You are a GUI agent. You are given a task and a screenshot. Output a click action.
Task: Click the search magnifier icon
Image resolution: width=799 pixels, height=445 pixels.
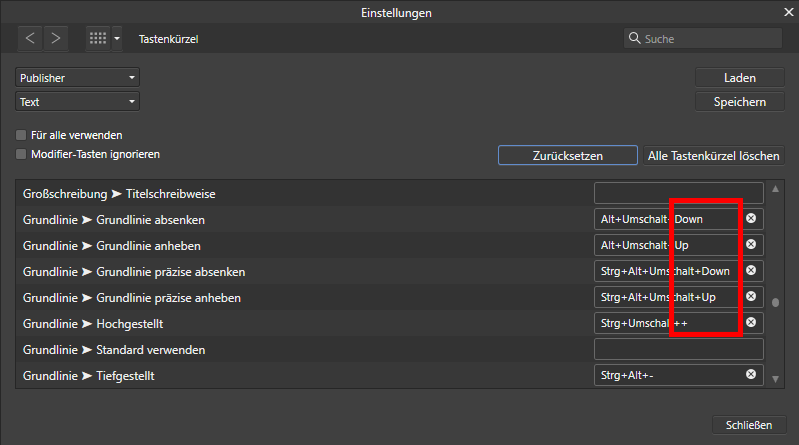tap(634, 38)
